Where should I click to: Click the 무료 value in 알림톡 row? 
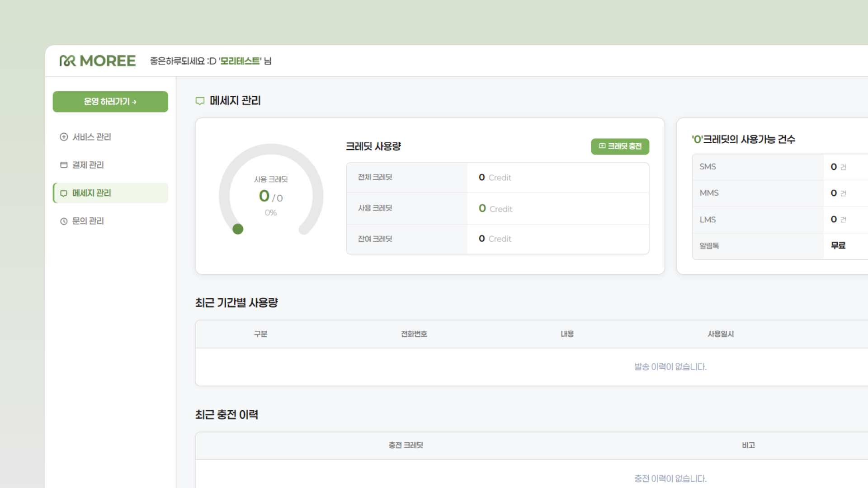(838, 245)
